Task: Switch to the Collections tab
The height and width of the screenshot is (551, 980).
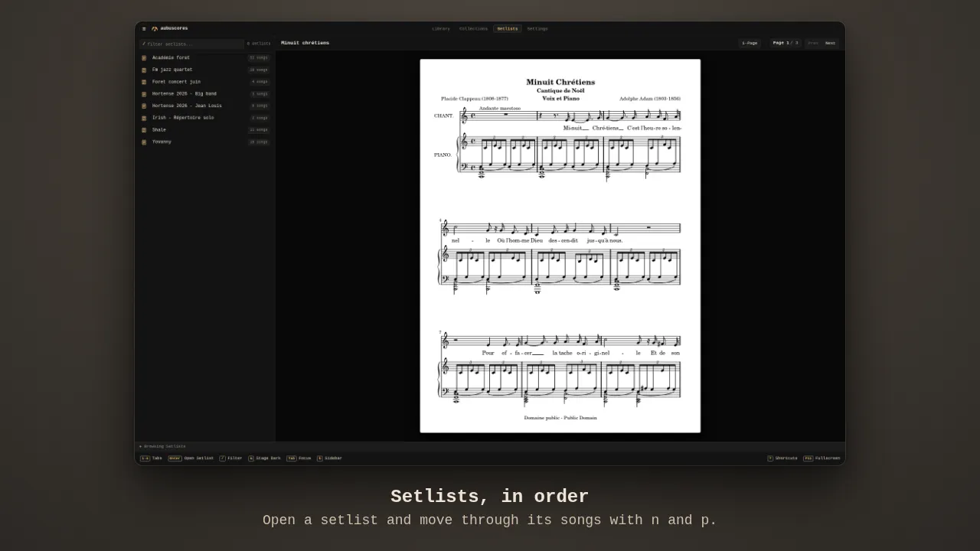Action: coord(473,29)
